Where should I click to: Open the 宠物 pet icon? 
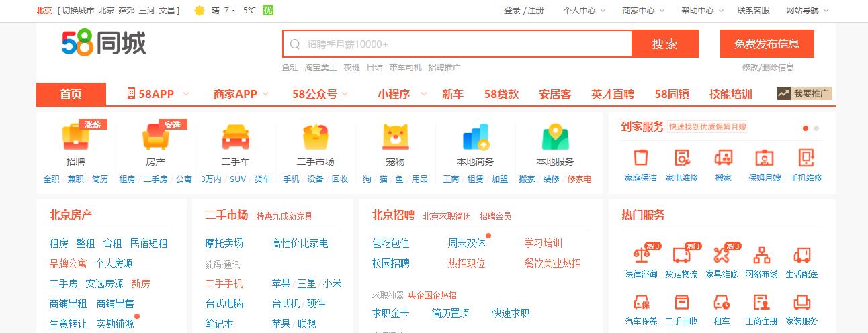pos(395,137)
